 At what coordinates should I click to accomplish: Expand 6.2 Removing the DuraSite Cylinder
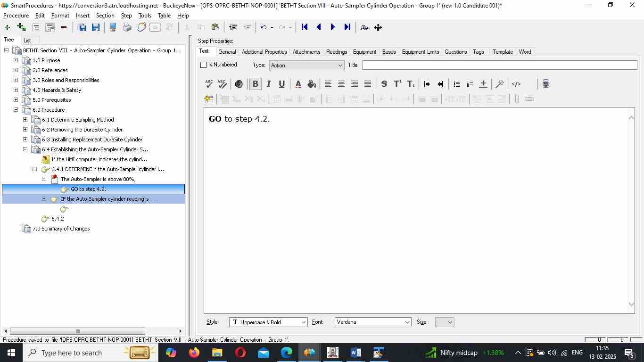coord(25,130)
